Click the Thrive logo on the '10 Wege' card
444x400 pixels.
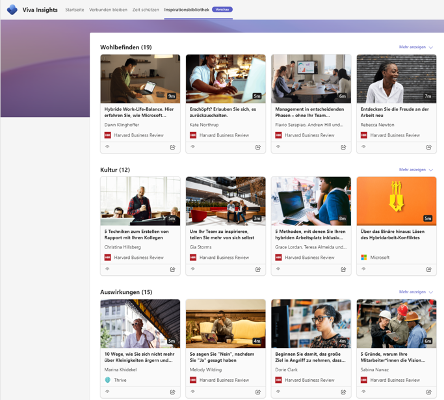107,380
